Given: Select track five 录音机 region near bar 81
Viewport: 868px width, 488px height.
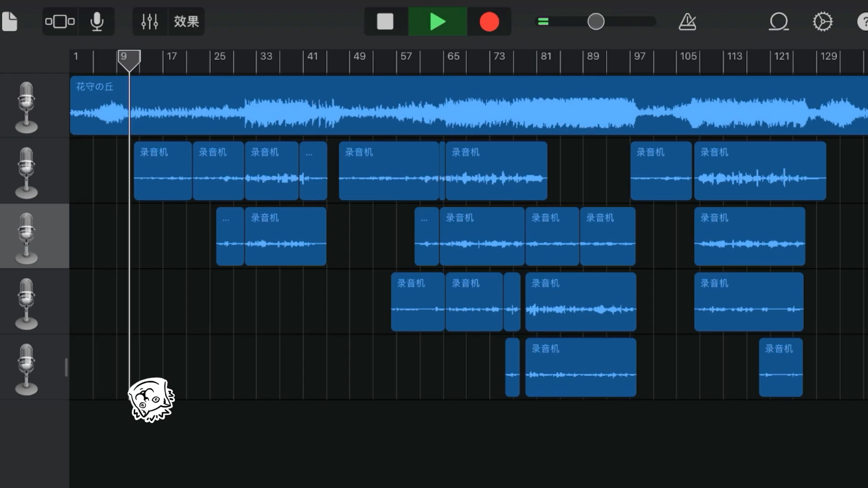Looking at the screenshot, I should (580, 367).
